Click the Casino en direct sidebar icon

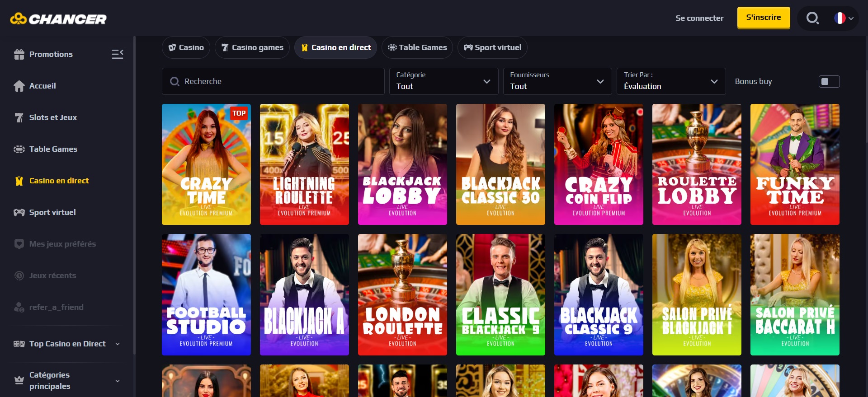point(19,181)
